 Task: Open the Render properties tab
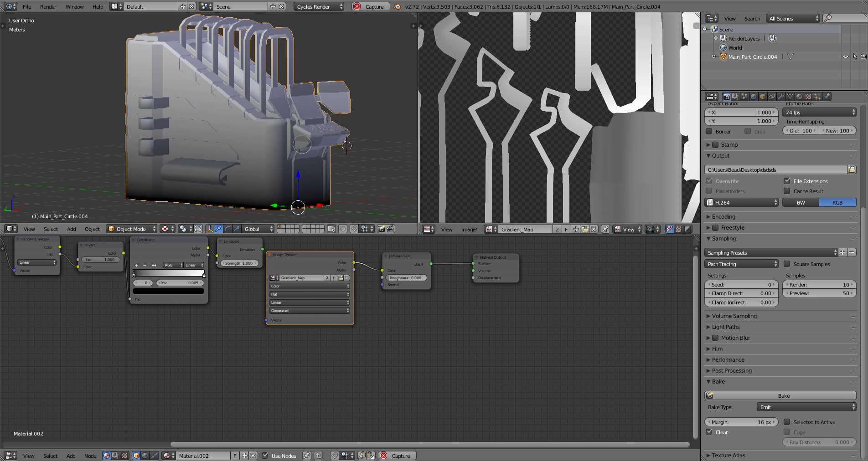[x=727, y=97]
